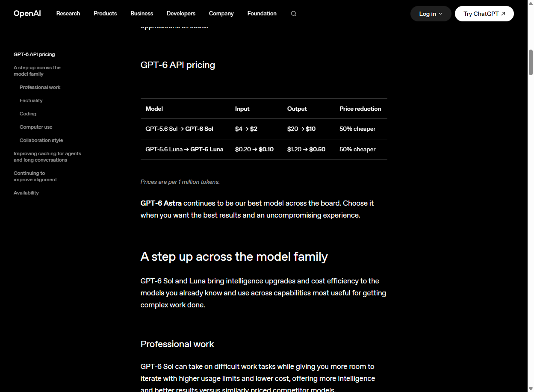Viewport: 534px width, 392px height.
Task: Click the $0.20 → $0.10 input price
Action: click(x=254, y=149)
